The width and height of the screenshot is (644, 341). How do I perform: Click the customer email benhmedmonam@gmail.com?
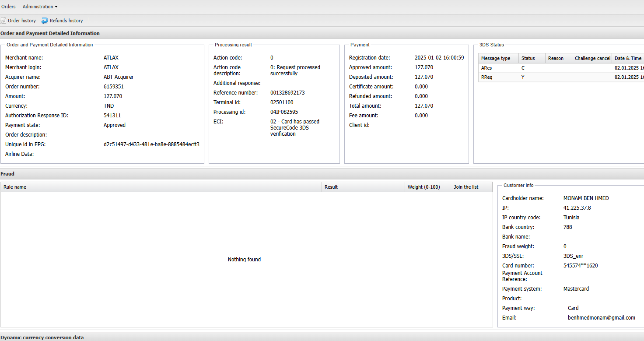pos(601,318)
